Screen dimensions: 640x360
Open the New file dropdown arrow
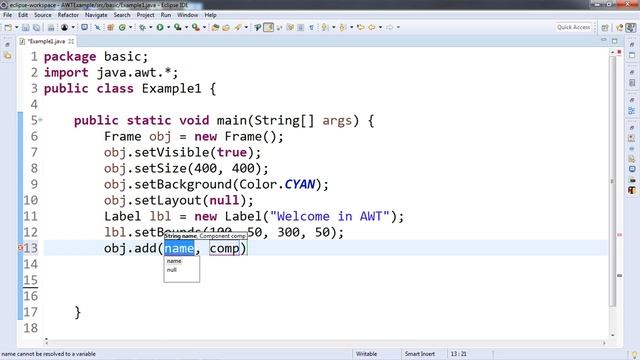16,27
